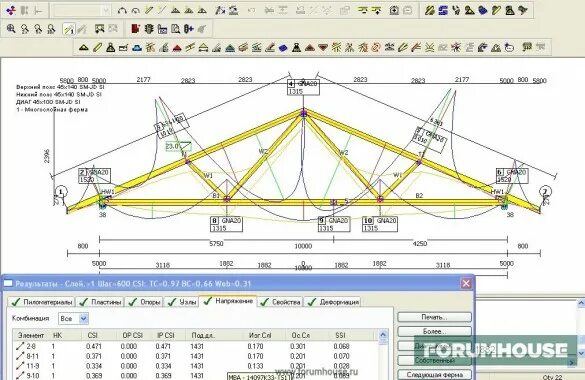The image size is (585, 380).
Task: Close the Результаты dialog
Action: [x=466, y=283]
